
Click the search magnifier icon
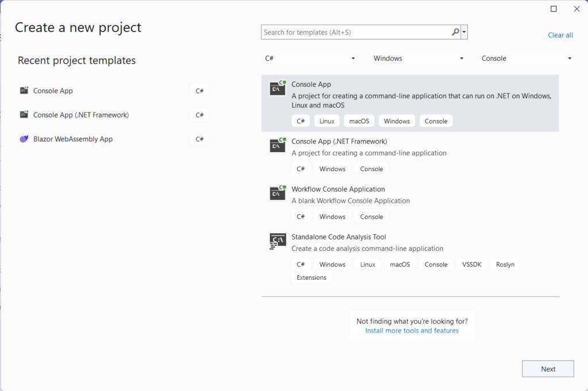coord(454,32)
